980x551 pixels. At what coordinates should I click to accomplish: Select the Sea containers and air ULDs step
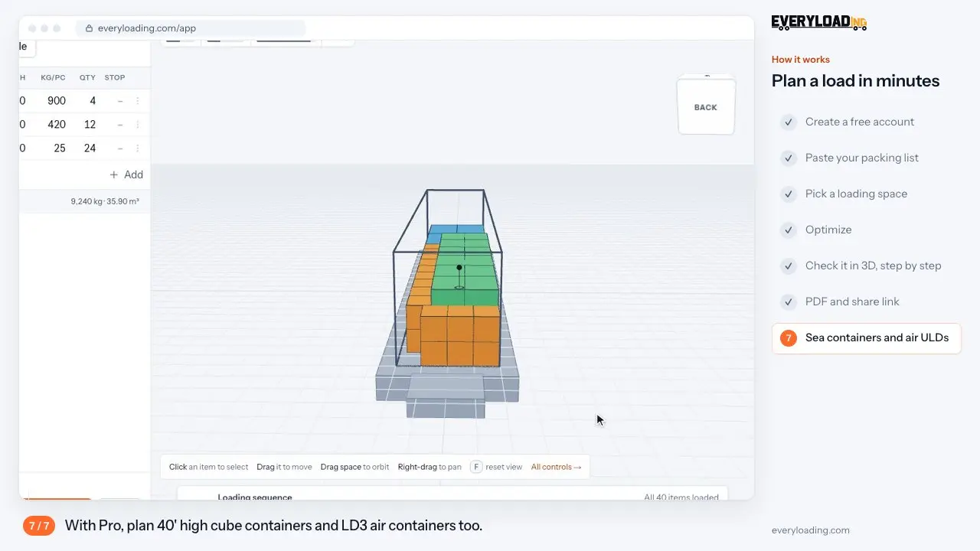pyautogui.click(x=866, y=337)
